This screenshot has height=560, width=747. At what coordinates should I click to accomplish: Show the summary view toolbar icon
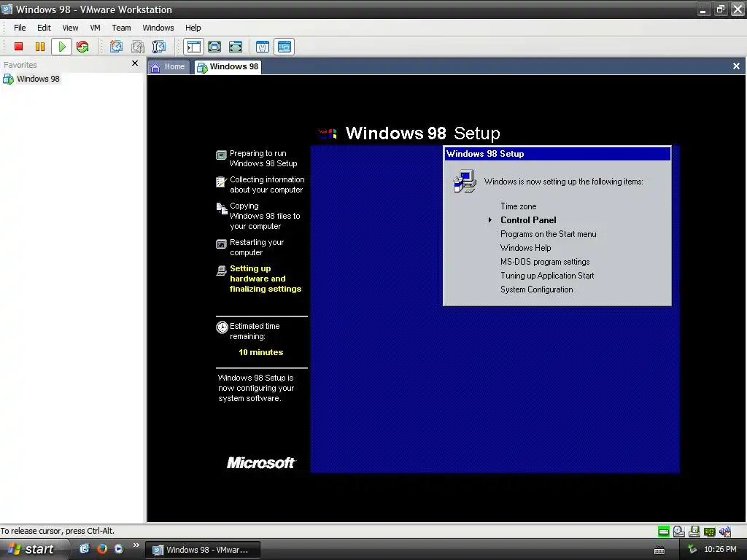point(263,46)
